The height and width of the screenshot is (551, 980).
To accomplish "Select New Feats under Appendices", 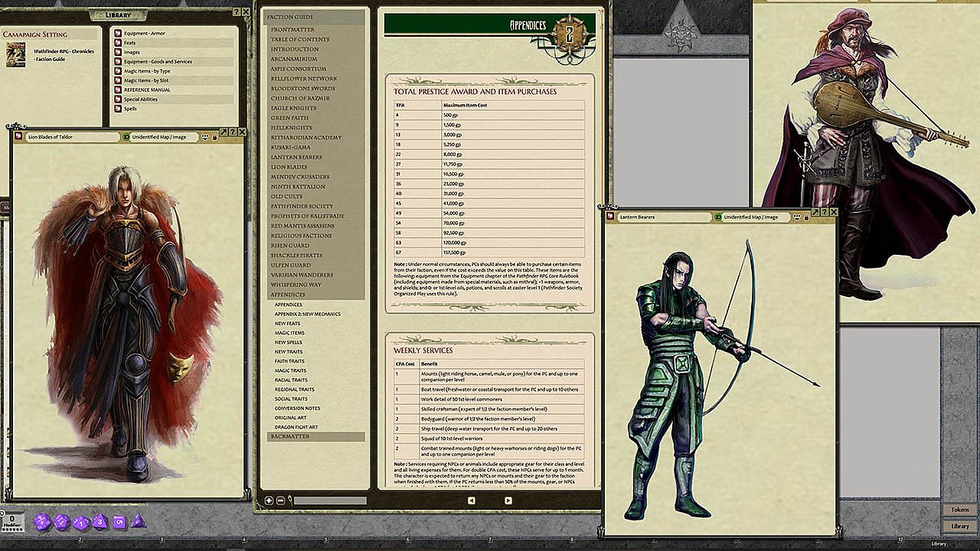I will (287, 324).
